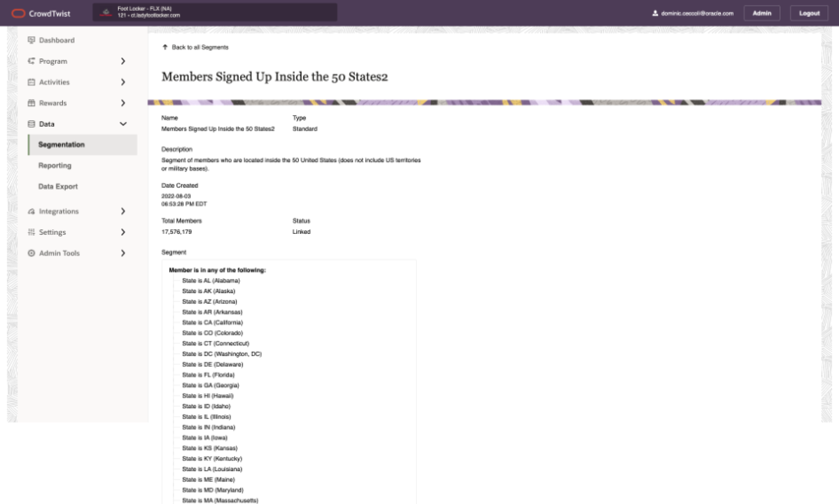Expand the Rewards menu chevron

(123, 103)
